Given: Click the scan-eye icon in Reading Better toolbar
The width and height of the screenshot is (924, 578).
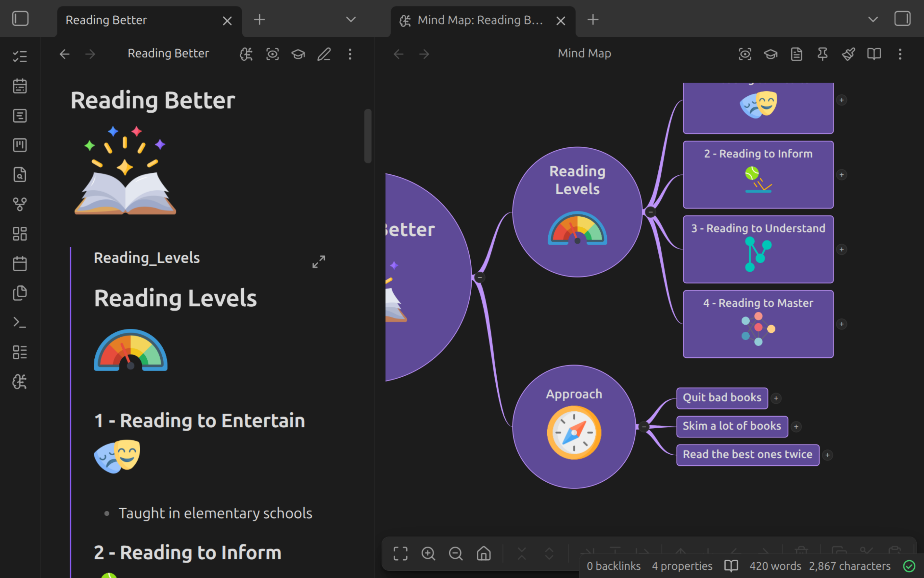Looking at the screenshot, I should pyautogui.click(x=272, y=54).
